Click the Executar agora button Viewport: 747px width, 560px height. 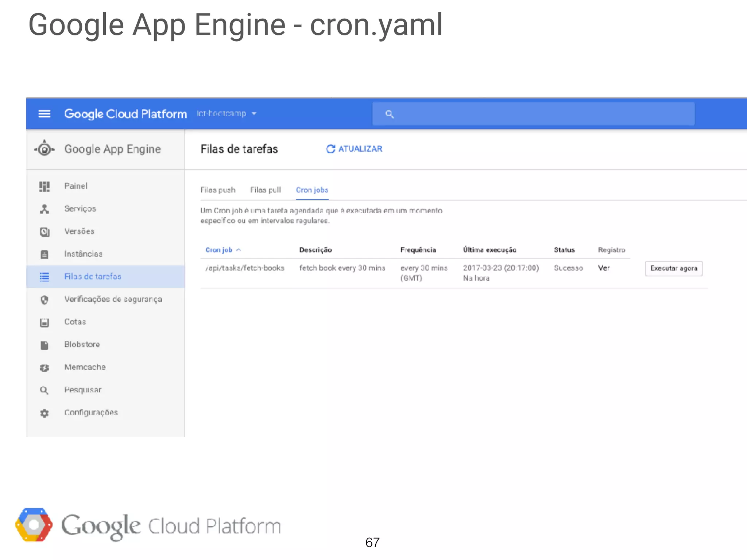click(674, 269)
